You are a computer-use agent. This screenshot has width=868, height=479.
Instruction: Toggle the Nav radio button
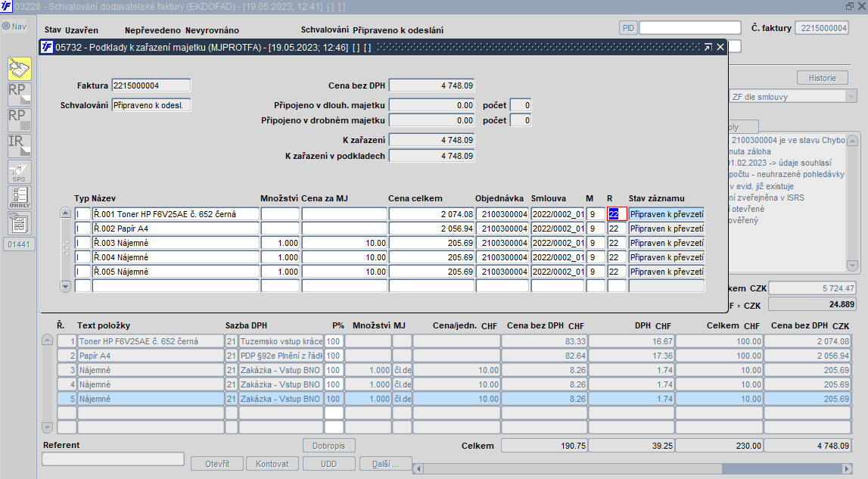[6, 26]
